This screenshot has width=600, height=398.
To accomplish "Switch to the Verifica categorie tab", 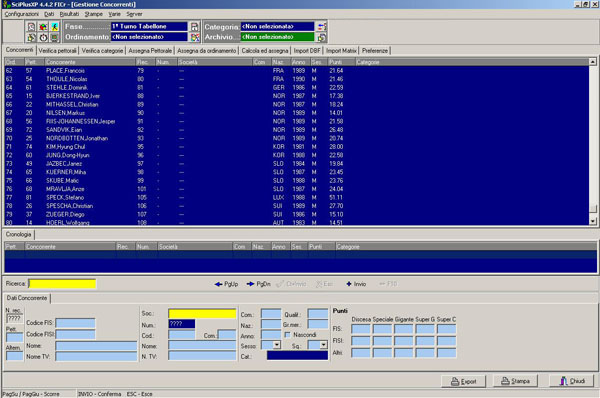I will 103,51.
